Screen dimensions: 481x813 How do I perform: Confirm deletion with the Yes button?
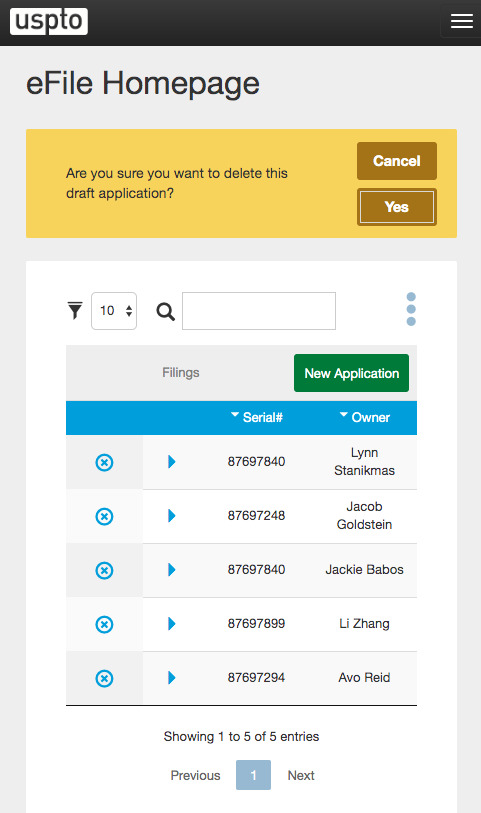397,207
